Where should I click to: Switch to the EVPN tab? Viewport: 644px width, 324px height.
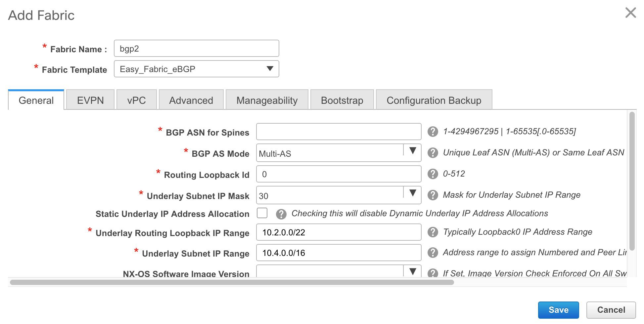point(90,100)
